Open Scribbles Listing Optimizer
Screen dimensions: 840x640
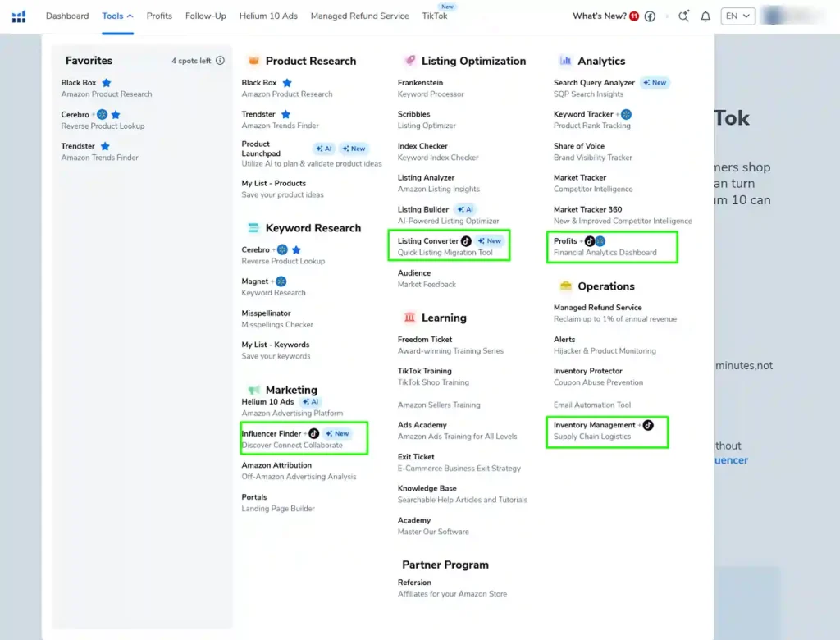click(427, 120)
